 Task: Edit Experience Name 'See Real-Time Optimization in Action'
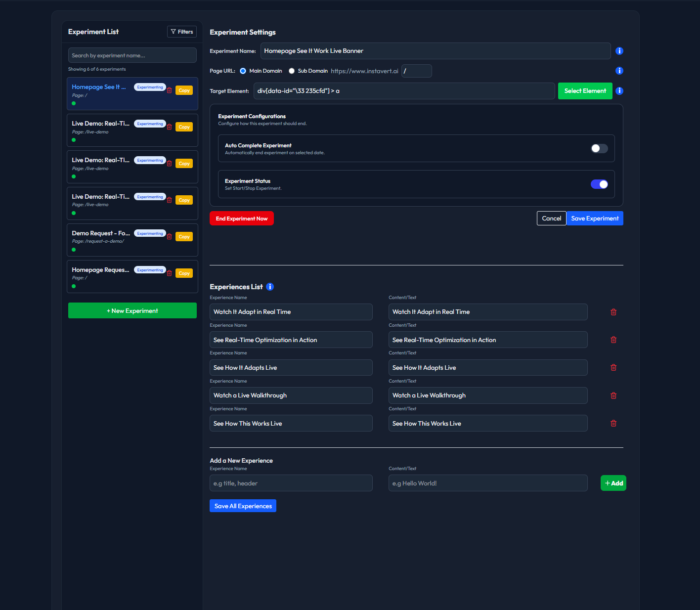(291, 340)
